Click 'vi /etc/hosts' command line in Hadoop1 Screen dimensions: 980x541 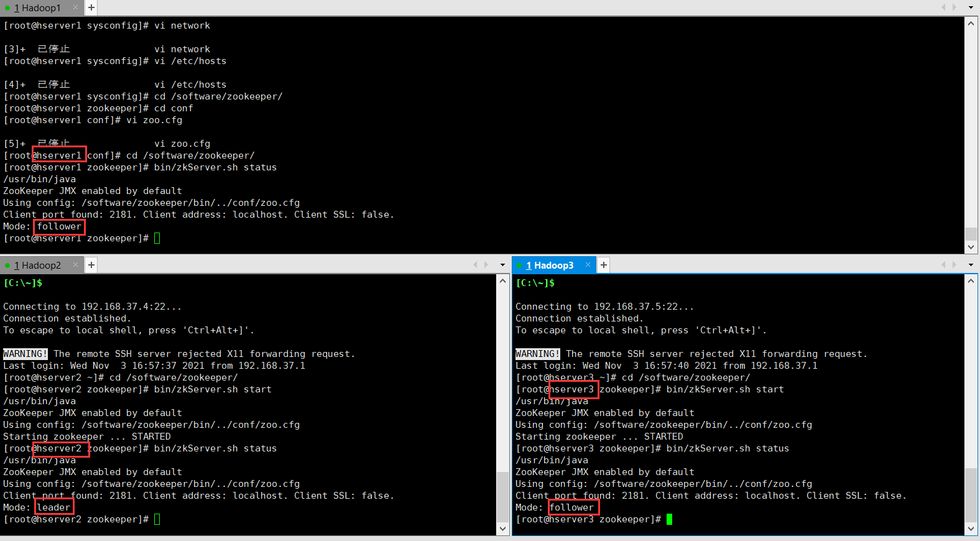point(190,61)
